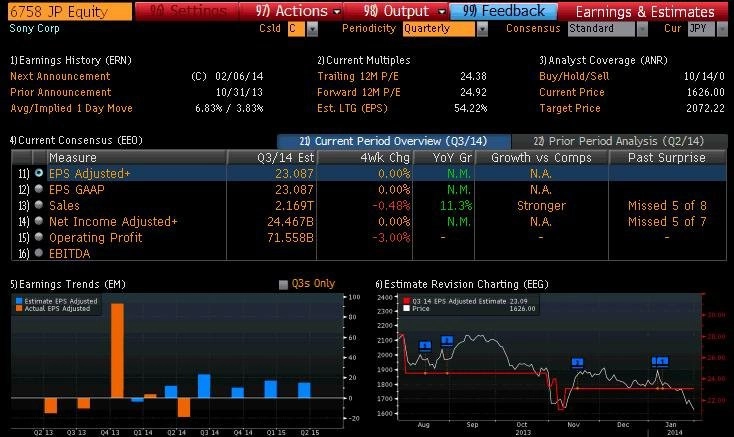Viewport: 734px width, 437px height.
Task: Click the Growth vs Comps column header
Action: [x=542, y=158]
